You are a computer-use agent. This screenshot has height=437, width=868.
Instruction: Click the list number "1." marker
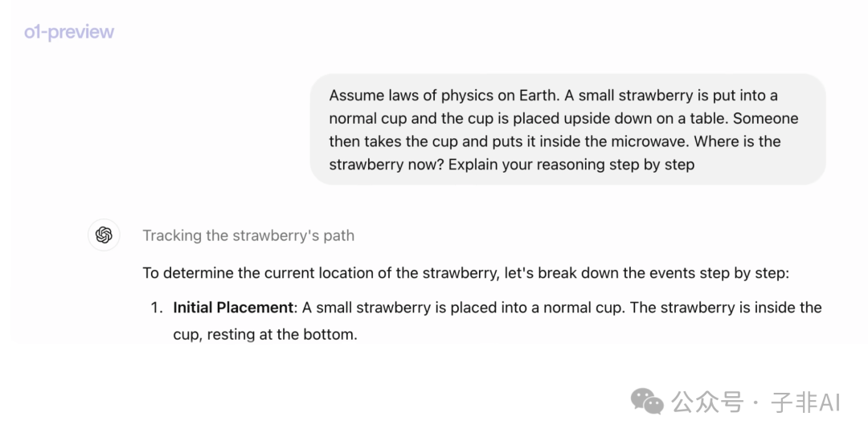tap(158, 308)
